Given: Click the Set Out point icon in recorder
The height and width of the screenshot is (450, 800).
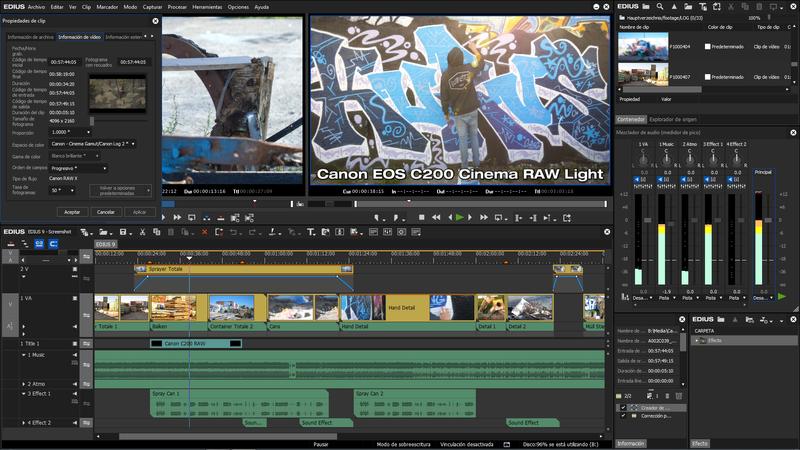Looking at the screenshot, I should pyautogui.click(x=396, y=218).
